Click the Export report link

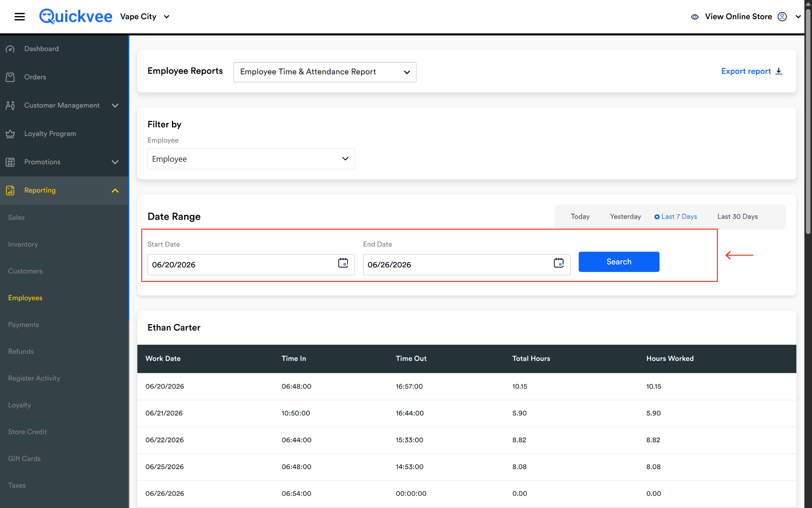(752, 71)
